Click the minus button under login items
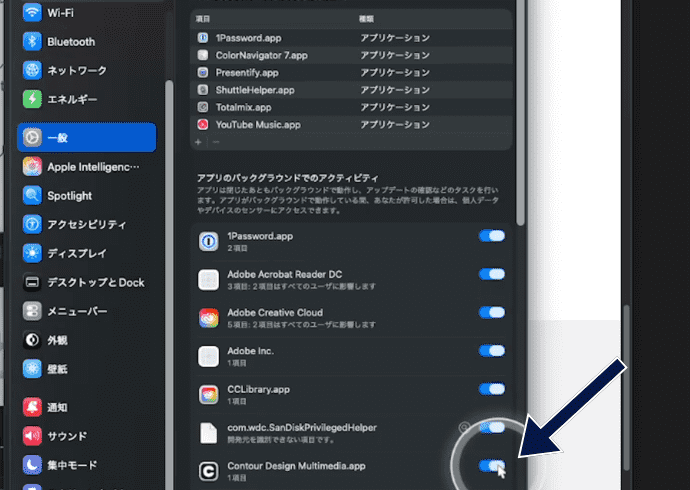 (x=215, y=143)
